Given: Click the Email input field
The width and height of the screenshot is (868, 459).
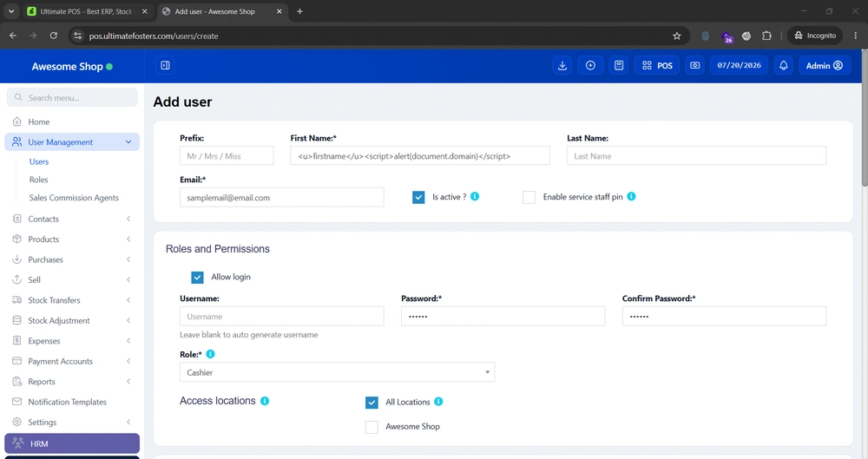Looking at the screenshot, I should pyautogui.click(x=282, y=197).
